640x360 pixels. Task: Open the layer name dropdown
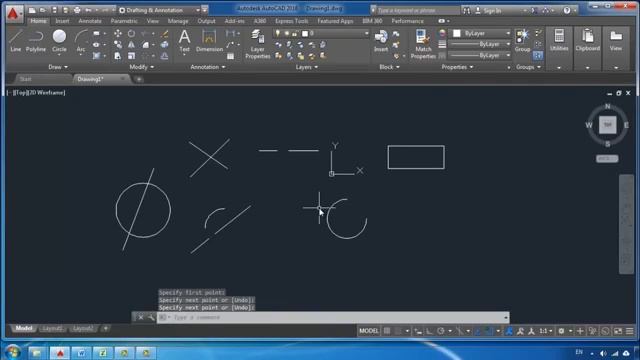click(320, 33)
